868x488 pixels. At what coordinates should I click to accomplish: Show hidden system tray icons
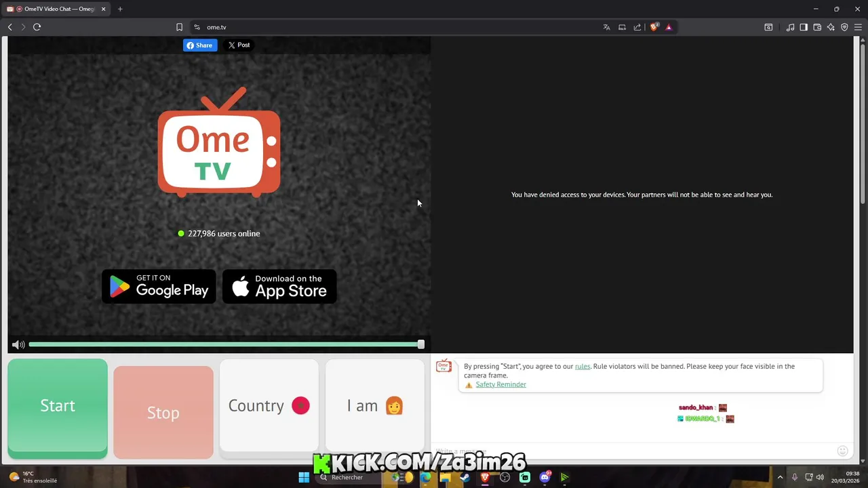click(x=780, y=477)
